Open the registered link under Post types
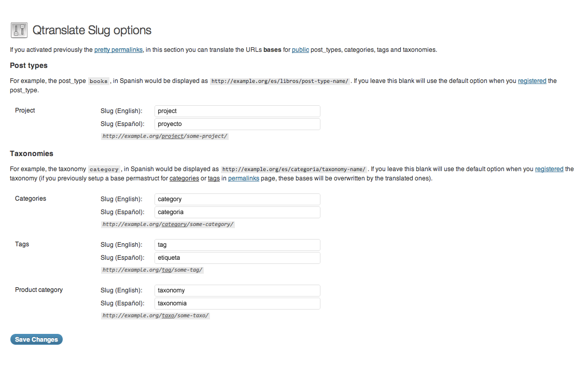The image size is (588, 379). [x=532, y=81]
